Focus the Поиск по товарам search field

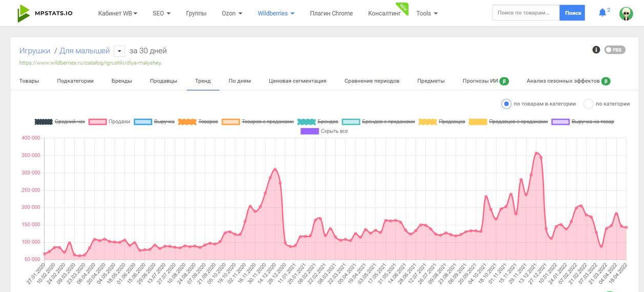526,13
